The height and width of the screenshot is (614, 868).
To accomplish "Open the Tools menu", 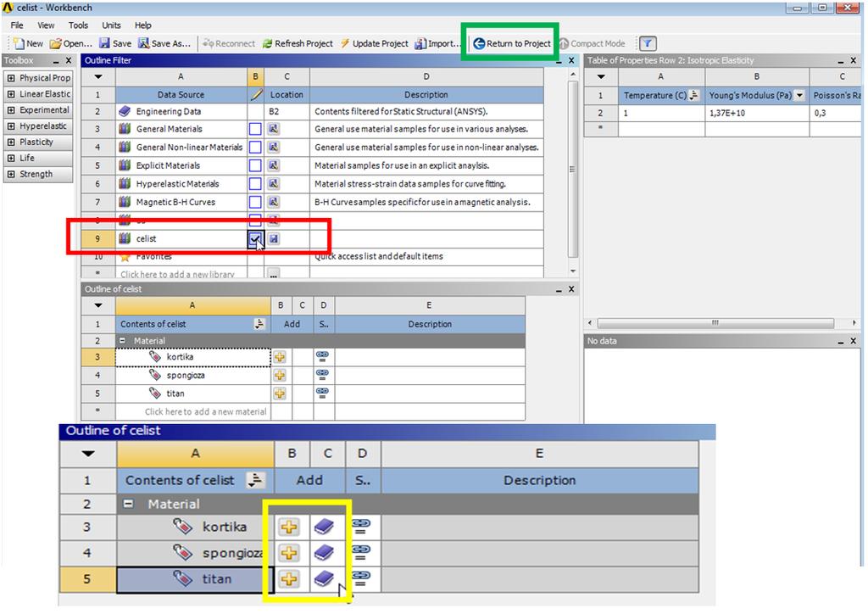I will [78, 25].
